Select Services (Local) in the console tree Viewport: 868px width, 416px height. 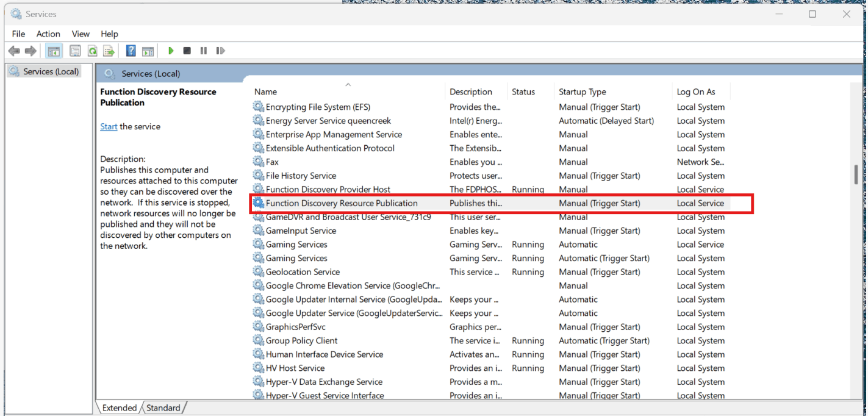[51, 71]
